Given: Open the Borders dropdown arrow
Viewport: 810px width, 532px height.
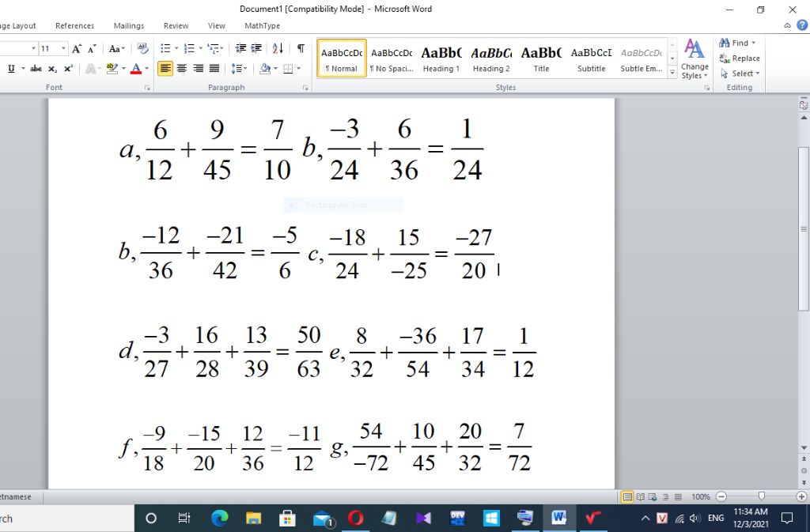Looking at the screenshot, I should pyautogui.click(x=298, y=69).
